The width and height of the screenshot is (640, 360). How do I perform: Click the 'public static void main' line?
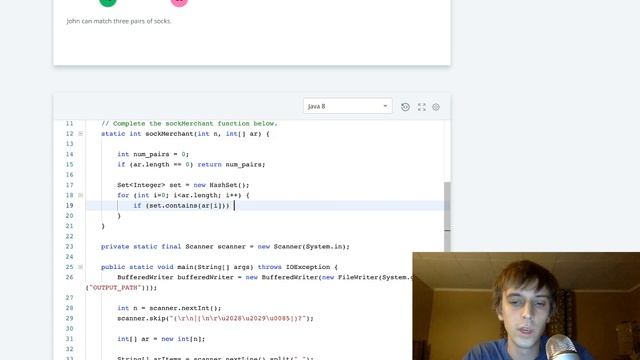pos(219,267)
